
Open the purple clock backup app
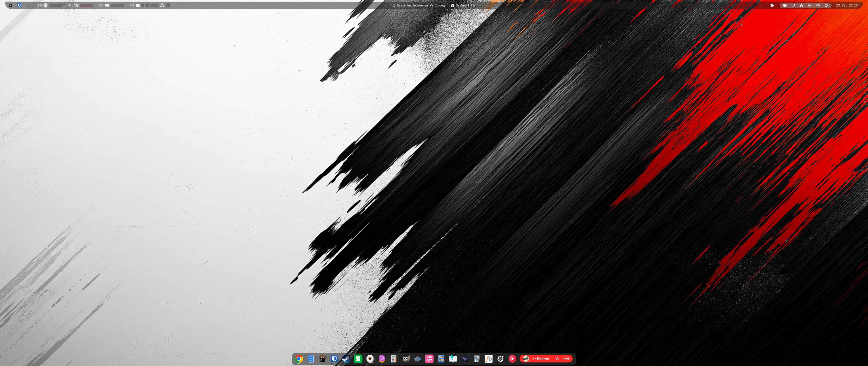point(382,359)
